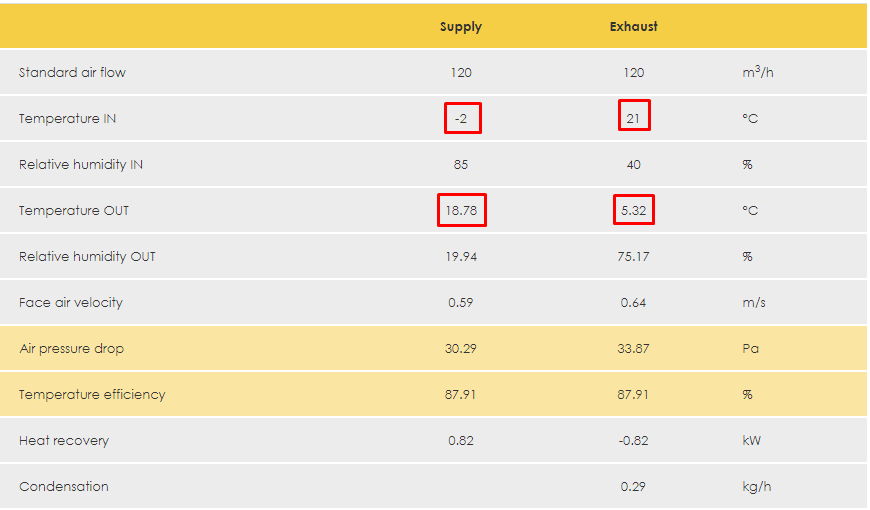Select the Exhaust Temperature OUT value 5.32
870x510 pixels.
click(x=634, y=211)
